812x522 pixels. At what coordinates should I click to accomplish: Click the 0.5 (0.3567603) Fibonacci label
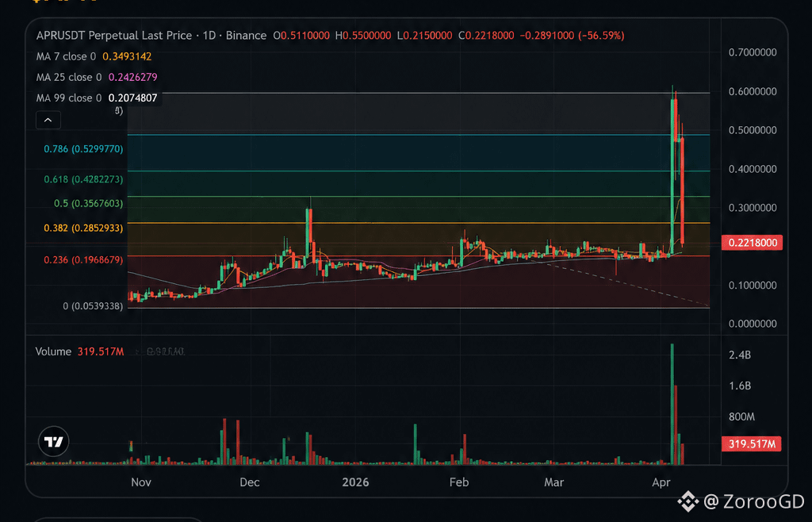click(89, 204)
